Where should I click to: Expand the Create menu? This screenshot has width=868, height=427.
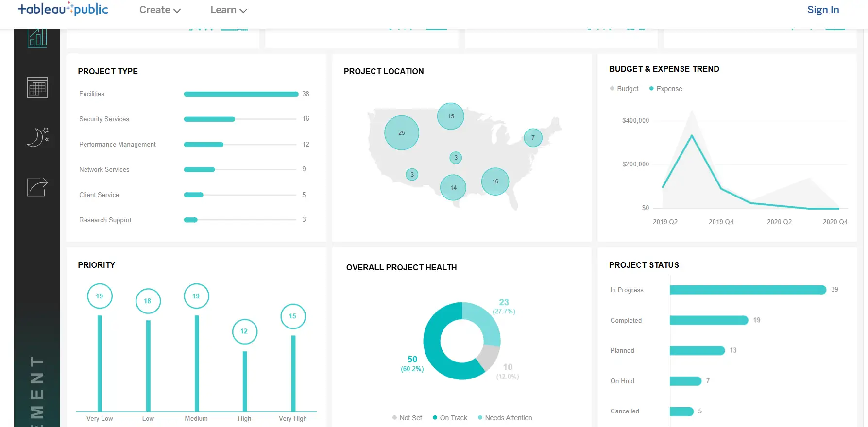click(160, 10)
